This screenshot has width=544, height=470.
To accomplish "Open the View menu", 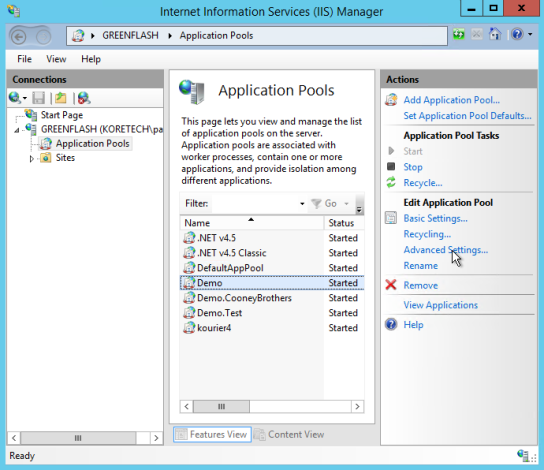I will click(x=56, y=59).
